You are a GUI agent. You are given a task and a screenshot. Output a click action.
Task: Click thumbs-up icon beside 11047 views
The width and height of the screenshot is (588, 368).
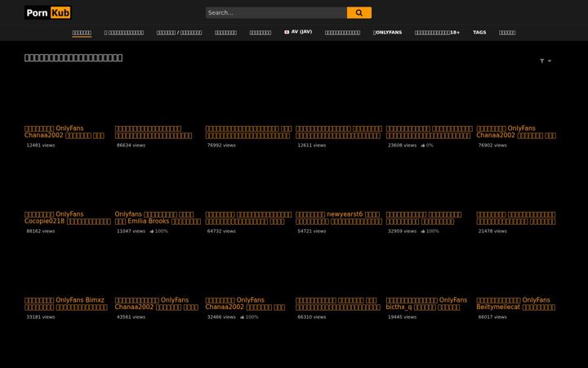click(152, 231)
